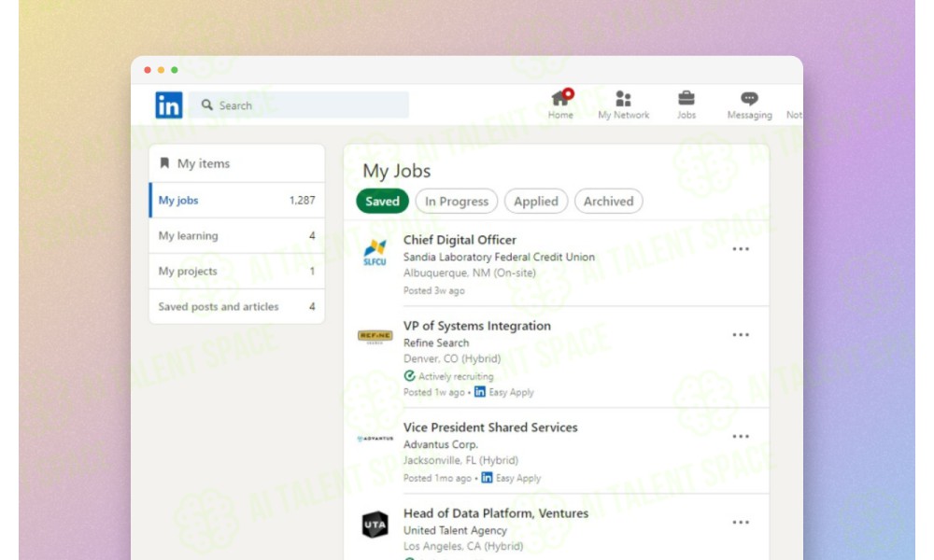Focus the Search input field
This screenshot has width=934, height=560.
pyautogui.click(x=299, y=105)
